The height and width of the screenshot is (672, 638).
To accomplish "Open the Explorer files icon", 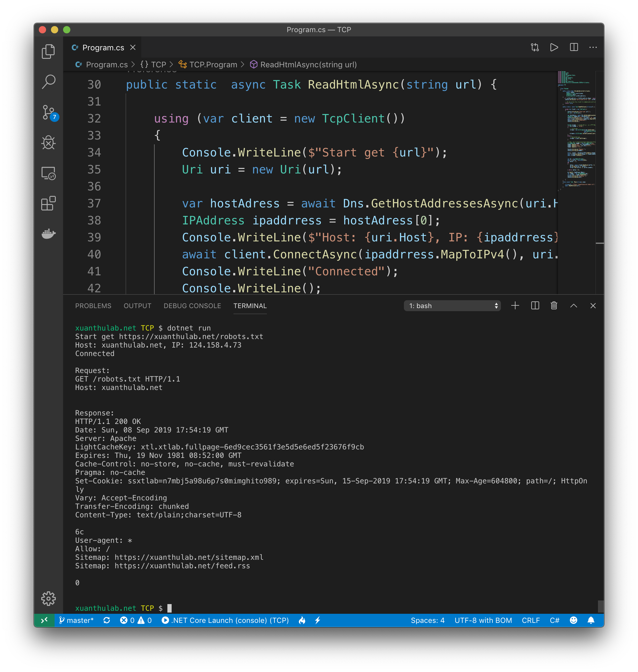I will (48, 51).
